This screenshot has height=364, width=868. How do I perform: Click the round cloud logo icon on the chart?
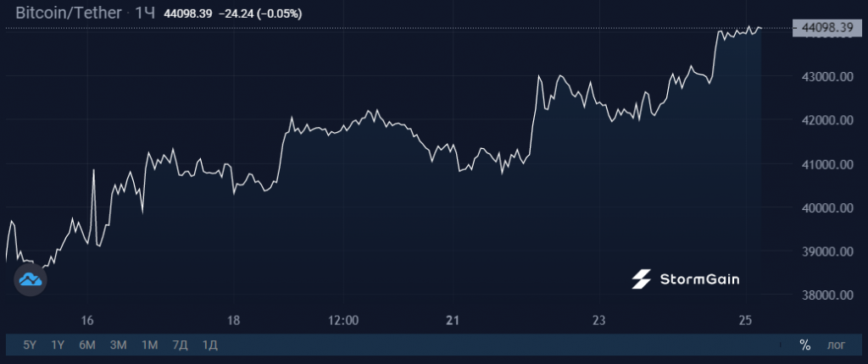pyautogui.click(x=31, y=279)
